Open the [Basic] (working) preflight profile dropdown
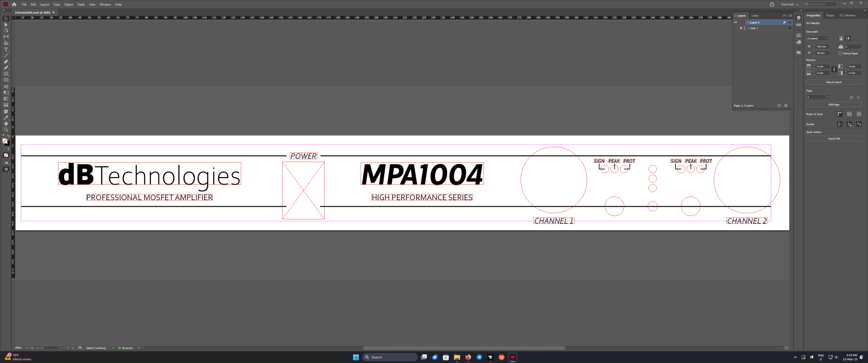The width and height of the screenshot is (868, 363). pyautogui.click(x=113, y=348)
